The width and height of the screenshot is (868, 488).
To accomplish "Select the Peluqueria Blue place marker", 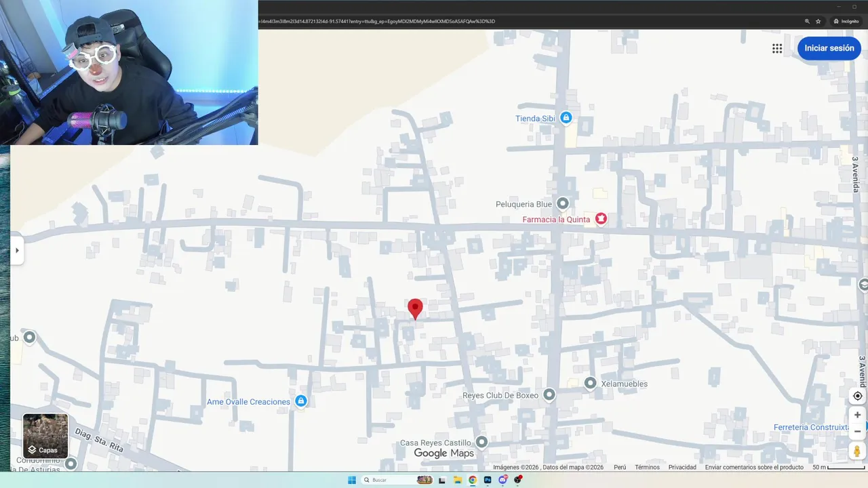I will (x=563, y=203).
